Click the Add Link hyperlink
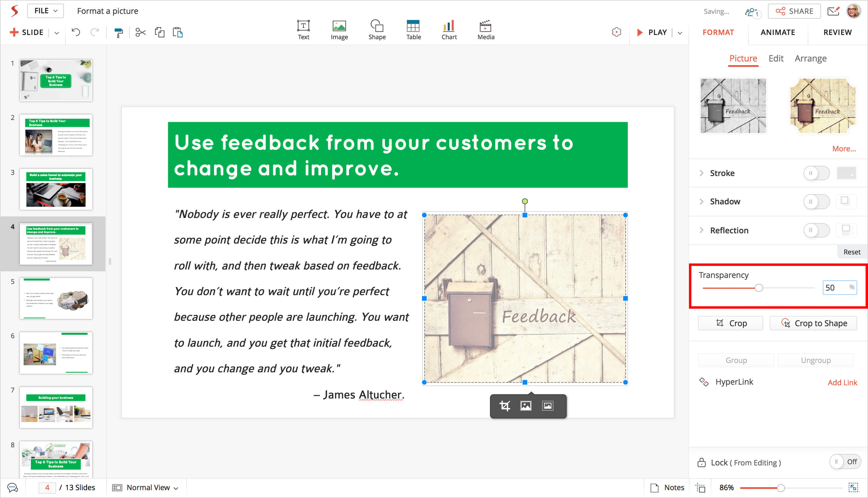Screen dimensions: 868x498 [842, 382]
